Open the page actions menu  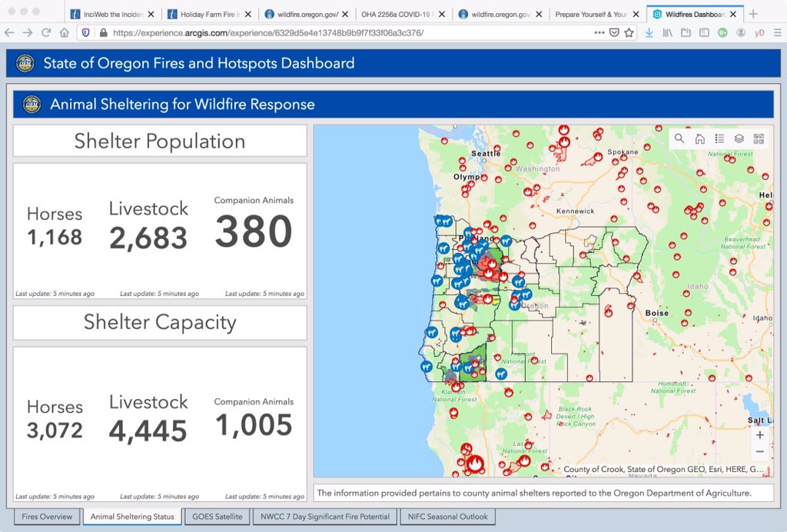[599, 32]
